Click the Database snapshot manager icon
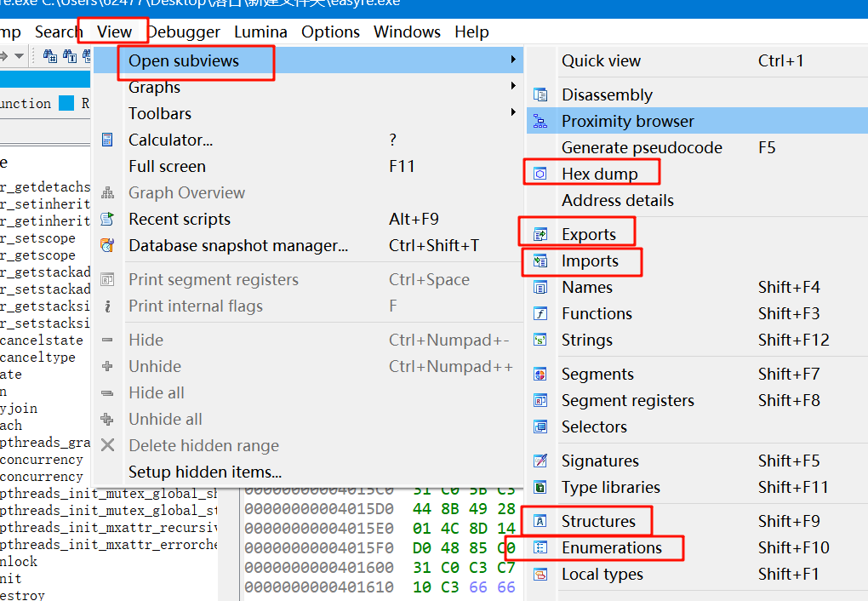The image size is (868, 601). tap(107, 245)
